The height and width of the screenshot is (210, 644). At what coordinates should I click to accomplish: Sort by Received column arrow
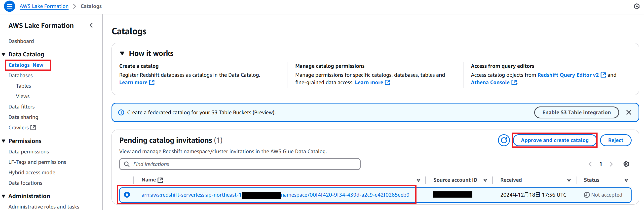tap(569, 180)
